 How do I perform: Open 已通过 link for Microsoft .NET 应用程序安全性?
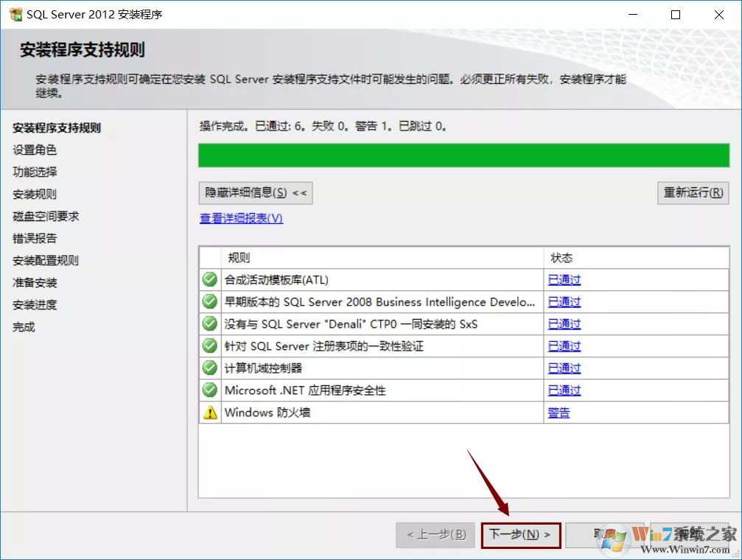(x=564, y=391)
